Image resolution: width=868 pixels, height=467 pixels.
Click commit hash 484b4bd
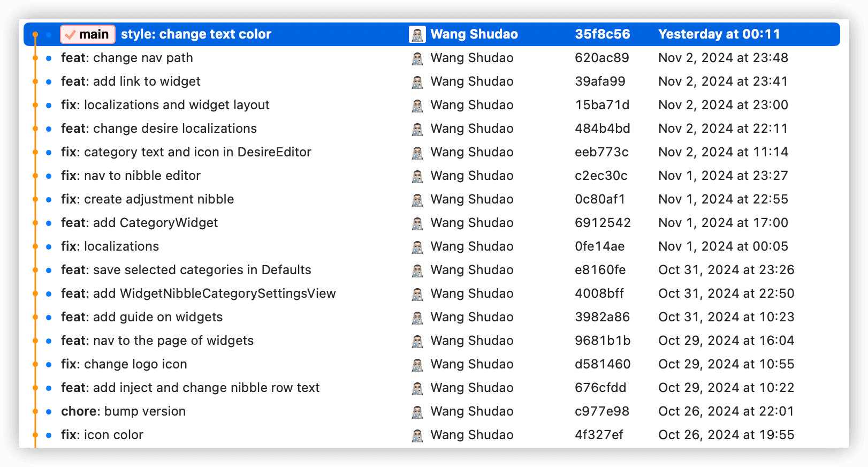point(602,129)
